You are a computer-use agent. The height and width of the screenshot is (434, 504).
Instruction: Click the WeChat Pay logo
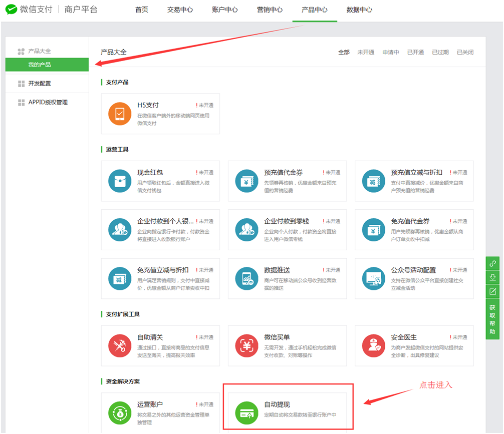tap(11, 10)
